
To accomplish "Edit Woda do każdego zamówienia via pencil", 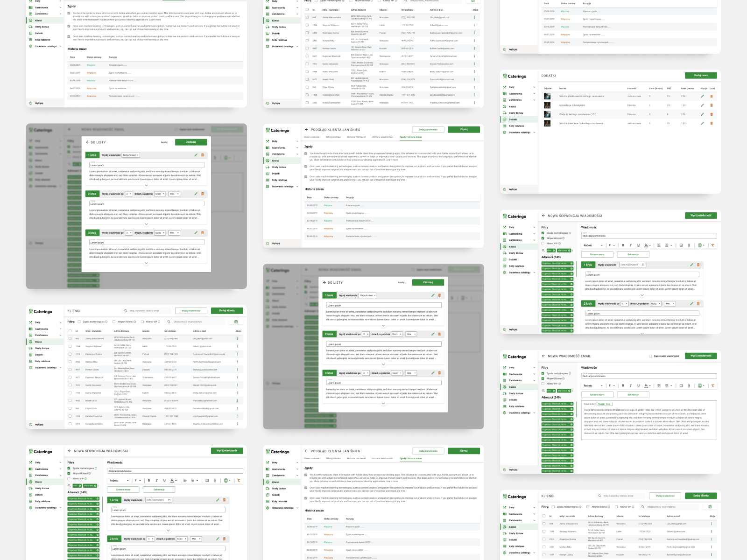I will click(702, 114).
